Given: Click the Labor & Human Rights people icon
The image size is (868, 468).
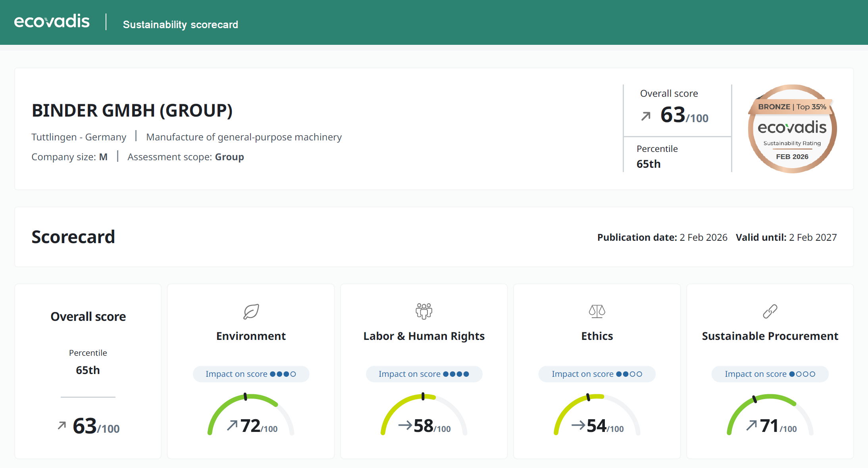Looking at the screenshot, I should click(424, 311).
